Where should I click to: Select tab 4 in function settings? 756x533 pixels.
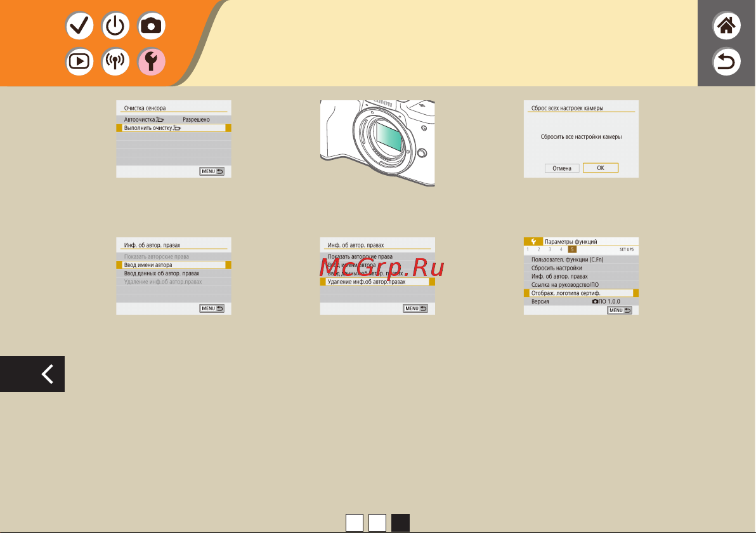point(561,249)
